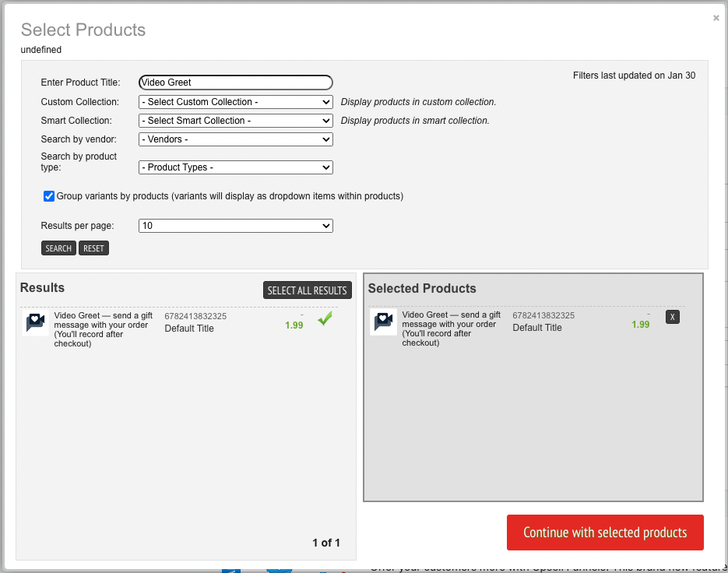The height and width of the screenshot is (573, 728).
Task: Click Video Greet title in Results list
Action: click(103, 329)
